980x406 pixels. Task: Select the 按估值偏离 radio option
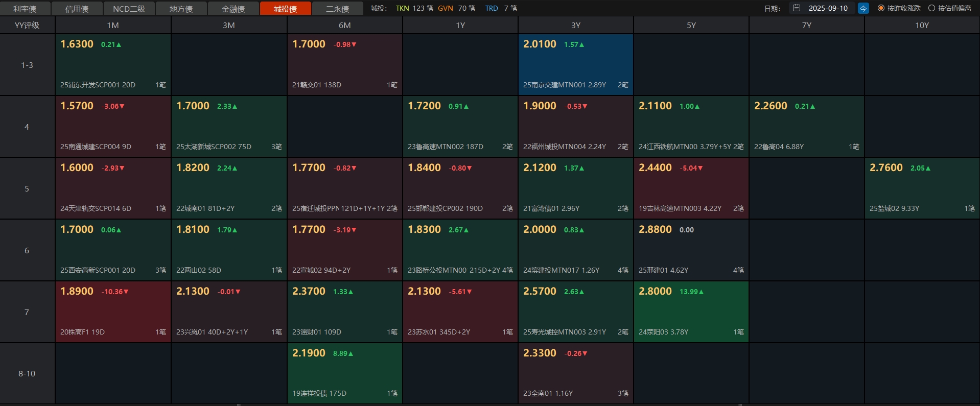(x=931, y=8)
